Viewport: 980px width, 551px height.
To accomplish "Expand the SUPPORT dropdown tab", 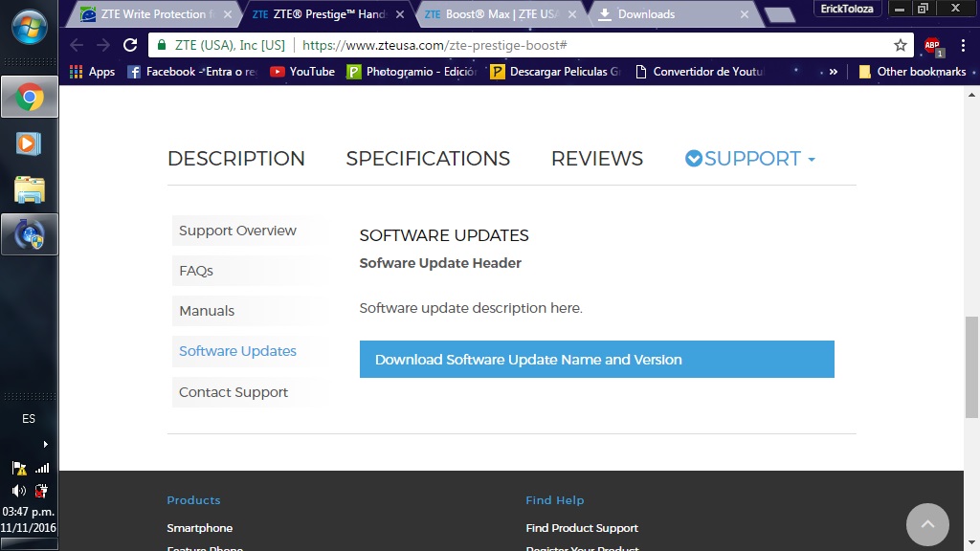I will (x=751, y=159).
